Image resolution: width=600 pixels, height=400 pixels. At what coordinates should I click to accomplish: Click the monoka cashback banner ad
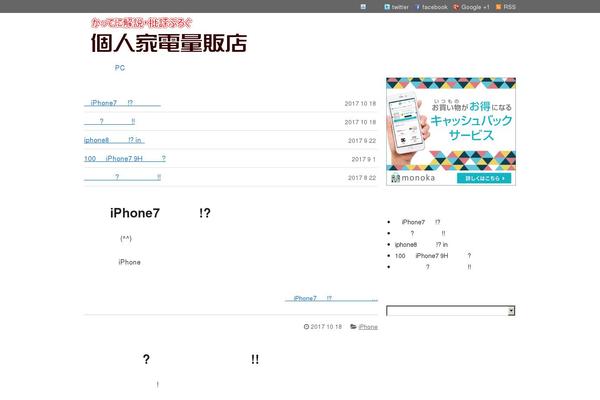coord(451,131)
